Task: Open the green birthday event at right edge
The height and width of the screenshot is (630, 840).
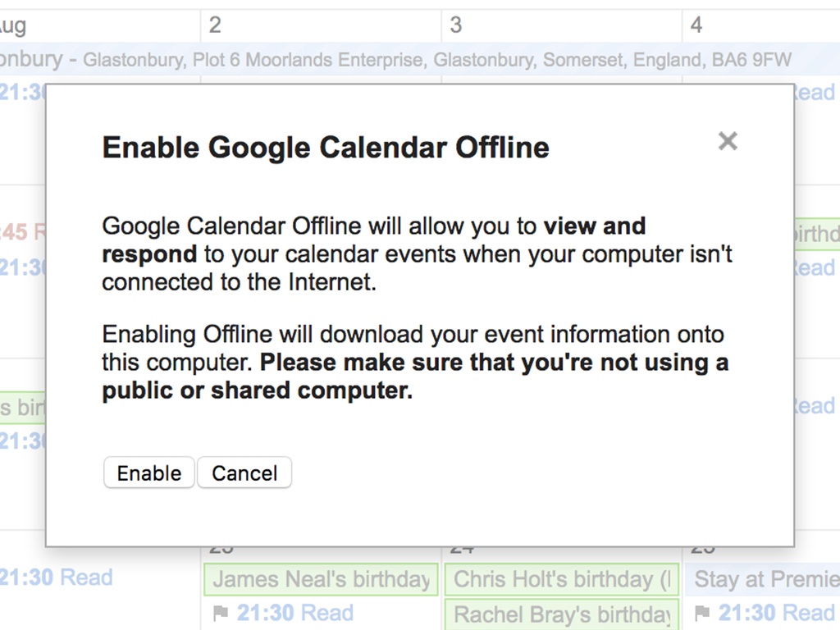Action: coord(817,234)
